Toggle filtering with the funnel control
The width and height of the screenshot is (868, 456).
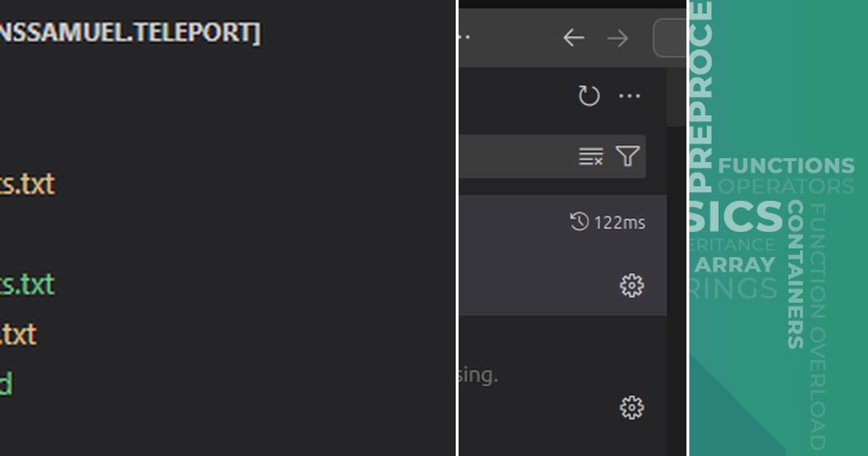pos(628,156)
